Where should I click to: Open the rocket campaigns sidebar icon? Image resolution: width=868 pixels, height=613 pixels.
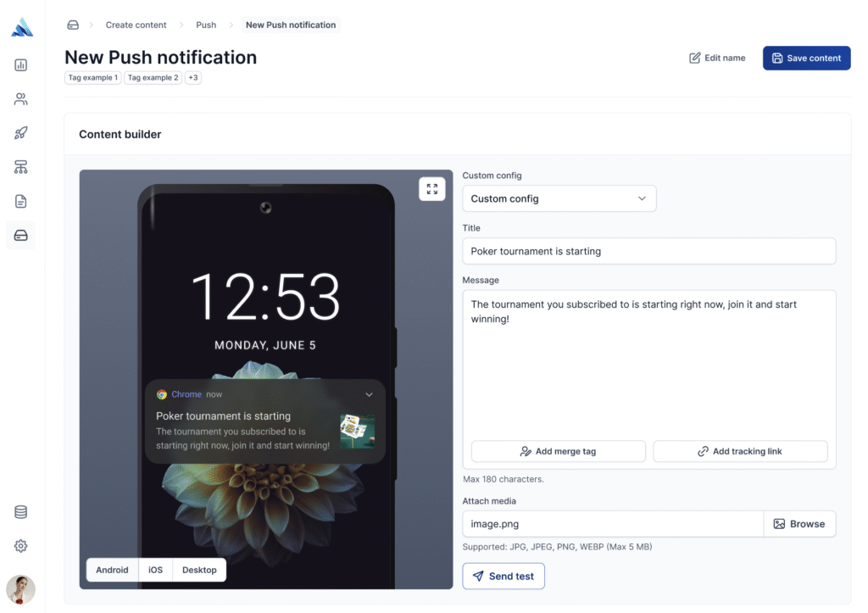click(x=20, y=133)
